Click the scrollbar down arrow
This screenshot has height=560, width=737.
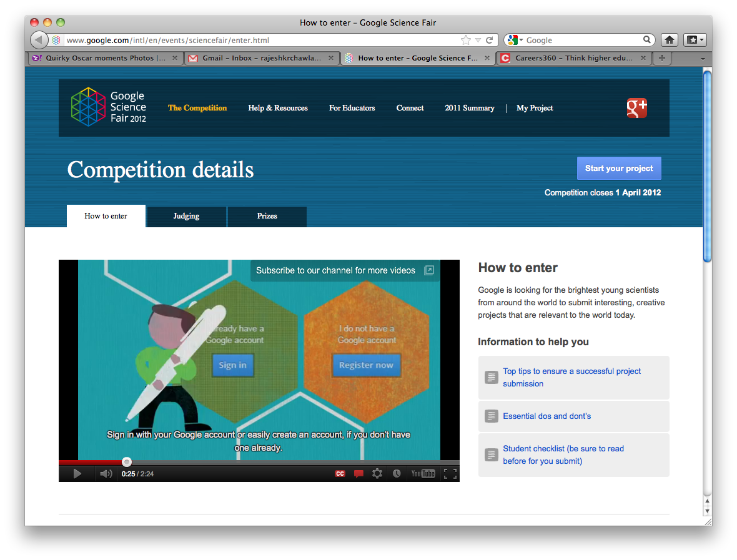click(x=708, y=511)
